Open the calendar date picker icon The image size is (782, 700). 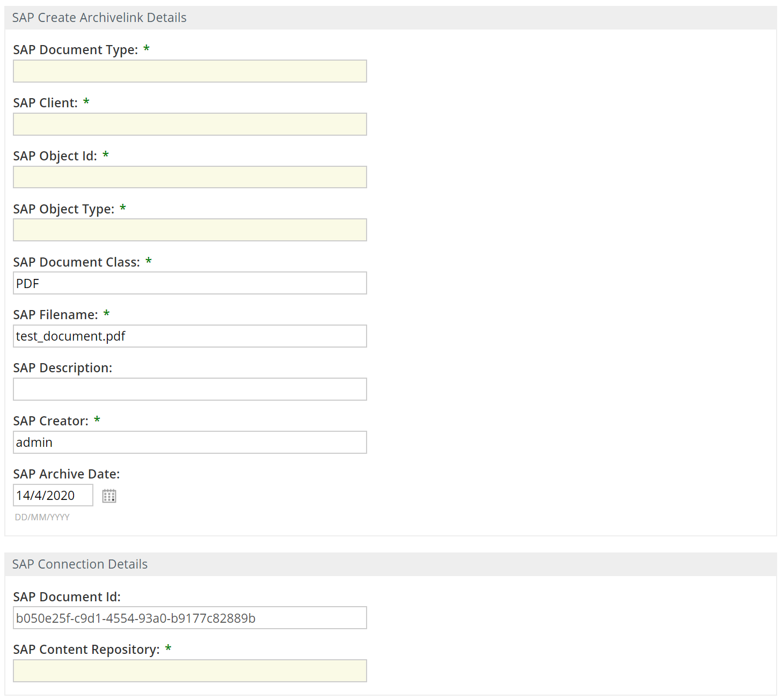(109, 495)
